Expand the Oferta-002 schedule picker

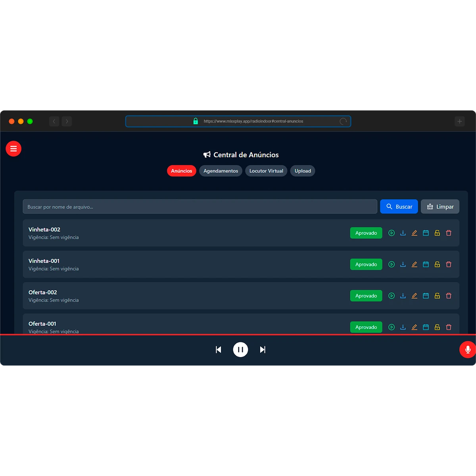[426, 296]
